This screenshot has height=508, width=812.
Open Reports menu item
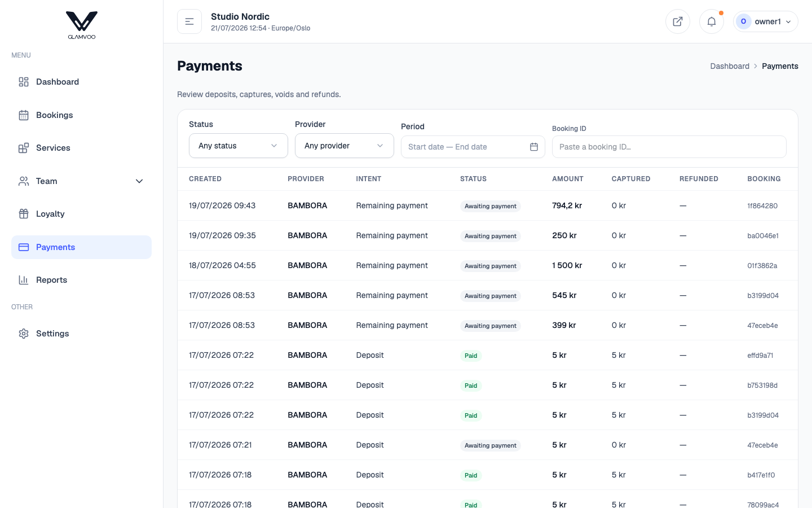click(81, 280)
